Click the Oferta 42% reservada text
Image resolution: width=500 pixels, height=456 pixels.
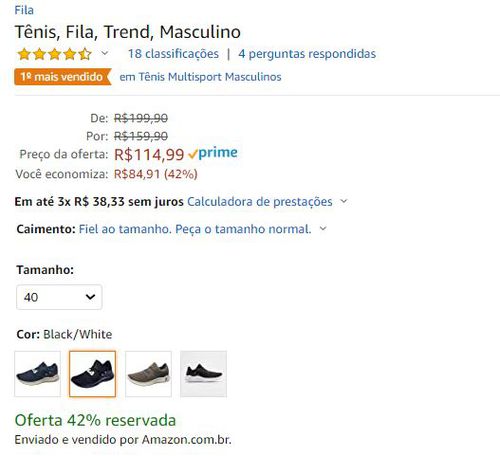click(x=95, y=420)
